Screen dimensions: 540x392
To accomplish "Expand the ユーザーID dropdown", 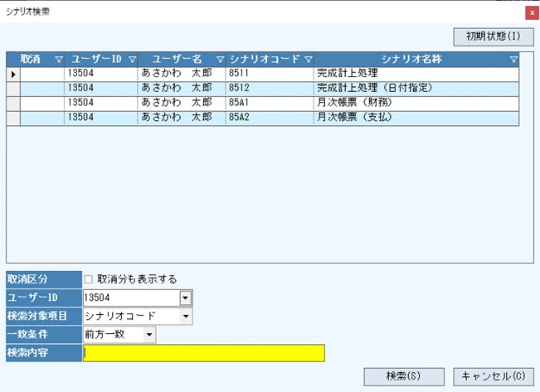I will coord(185,298).
